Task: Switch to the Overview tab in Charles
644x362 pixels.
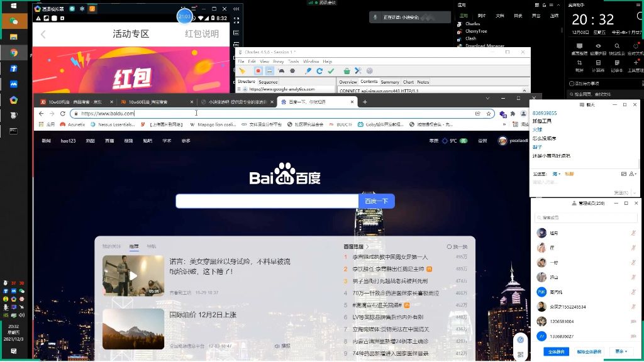Action: [348, 82]
